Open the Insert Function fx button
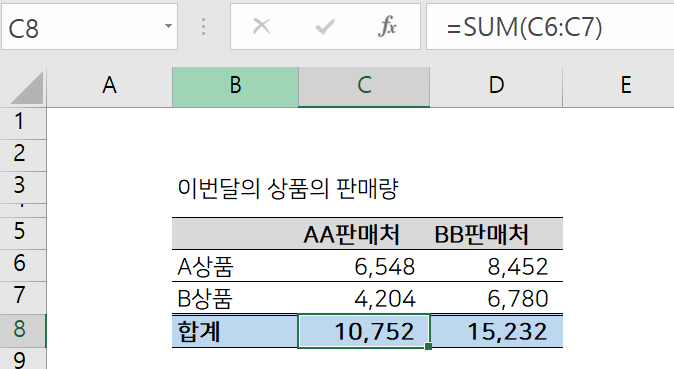Screen dimensions: 674x369 point(387,27)
